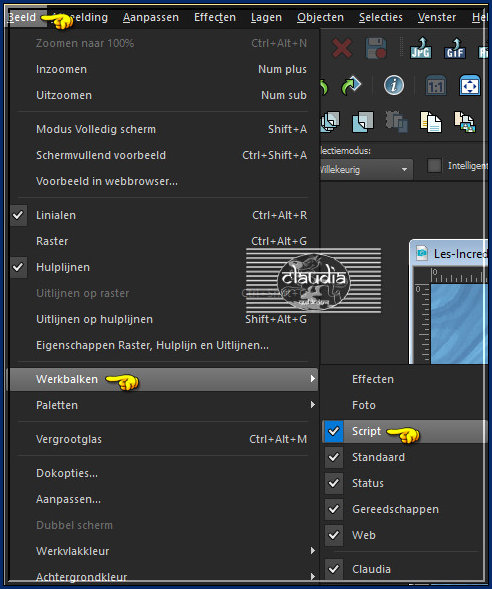492x589 pixels.
Task: Click the GIF export icon
Action: (455, 48)
